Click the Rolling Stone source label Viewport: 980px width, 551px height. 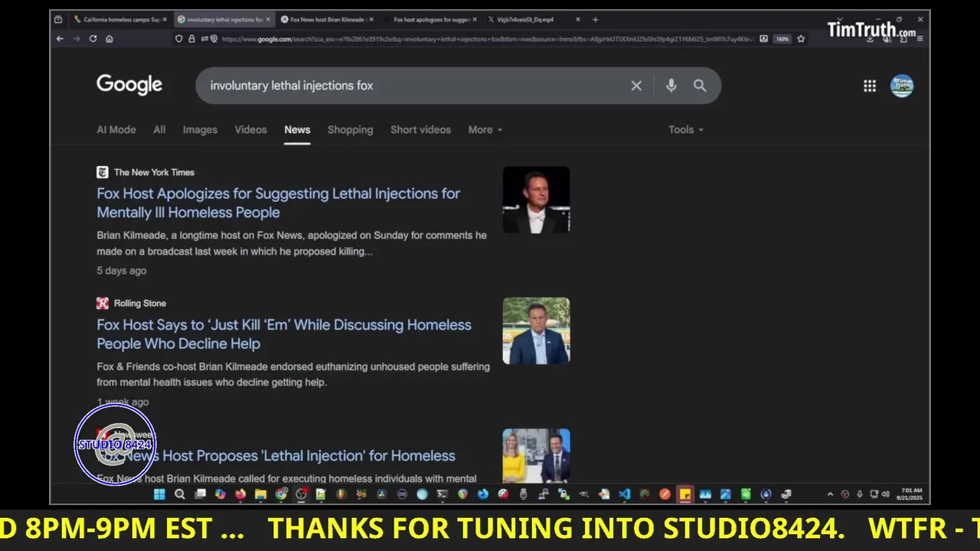pyautogui.click(x=140, y=303)
